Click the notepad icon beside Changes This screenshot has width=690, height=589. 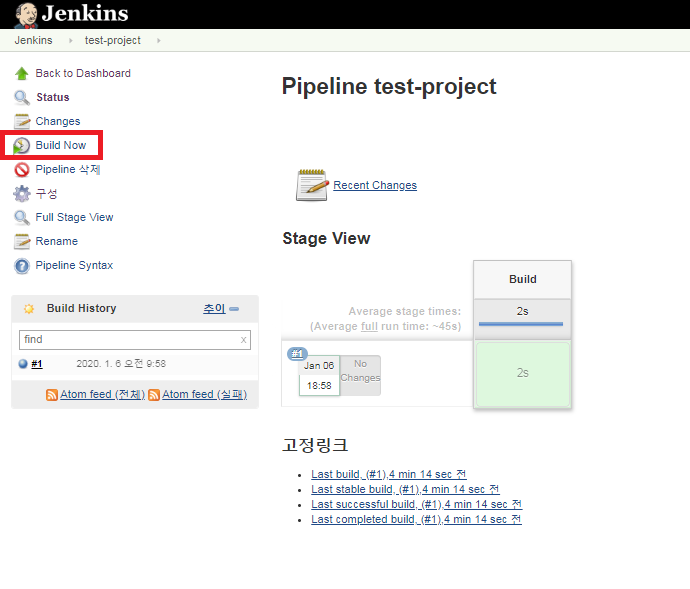[x=22, y=121]
